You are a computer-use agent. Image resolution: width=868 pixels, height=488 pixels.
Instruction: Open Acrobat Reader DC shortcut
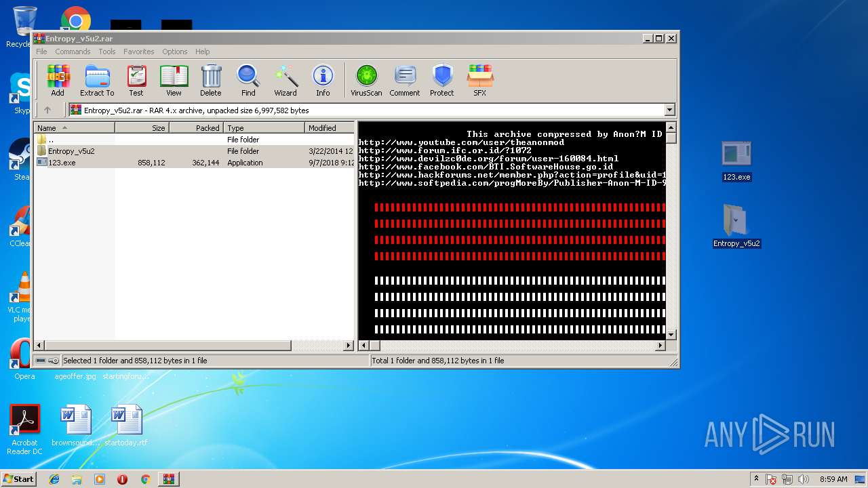coord(24,430)
